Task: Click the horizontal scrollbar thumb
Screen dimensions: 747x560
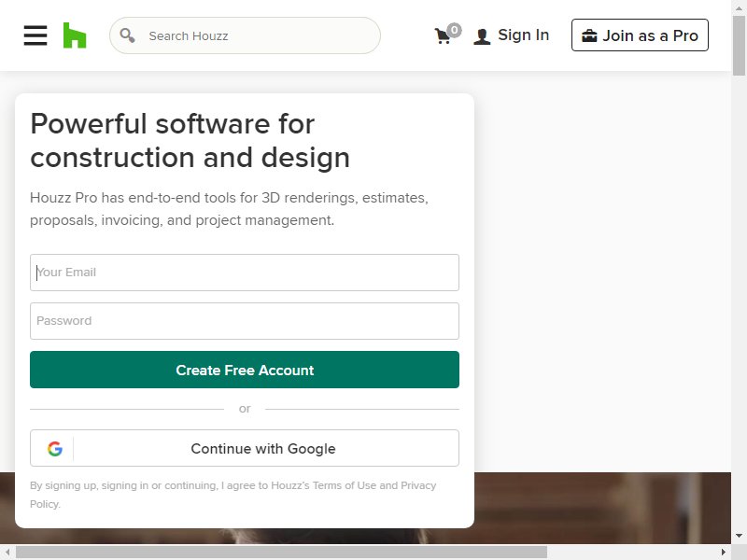Action: tap(281, 553)
